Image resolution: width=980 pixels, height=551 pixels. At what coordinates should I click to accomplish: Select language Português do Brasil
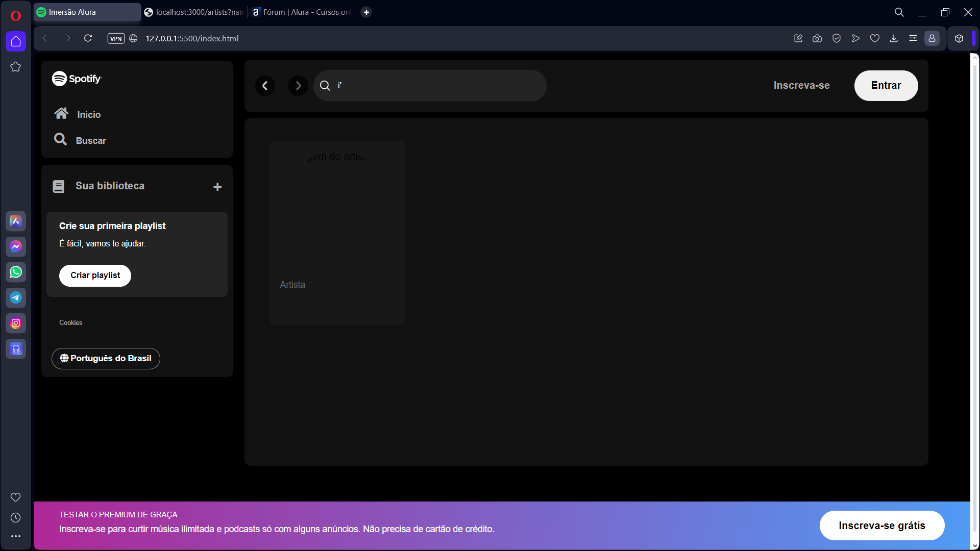coord(106,359)
